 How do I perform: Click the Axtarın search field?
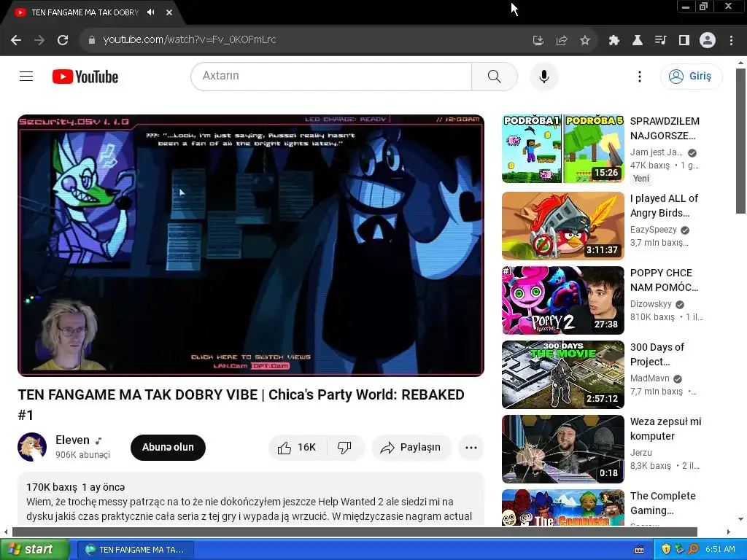tap(331, 76)
